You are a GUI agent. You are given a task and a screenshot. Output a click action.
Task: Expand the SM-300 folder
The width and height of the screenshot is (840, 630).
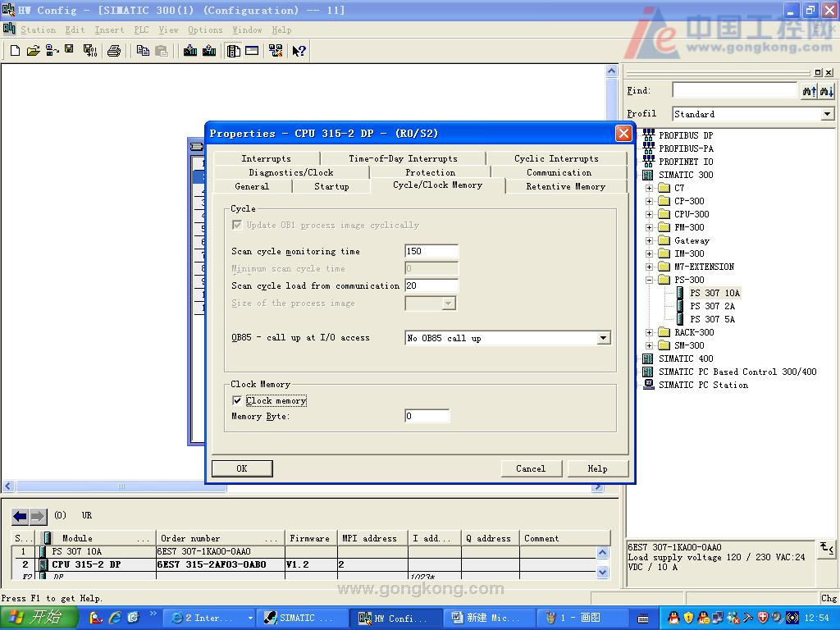click(x=650, y=345)
